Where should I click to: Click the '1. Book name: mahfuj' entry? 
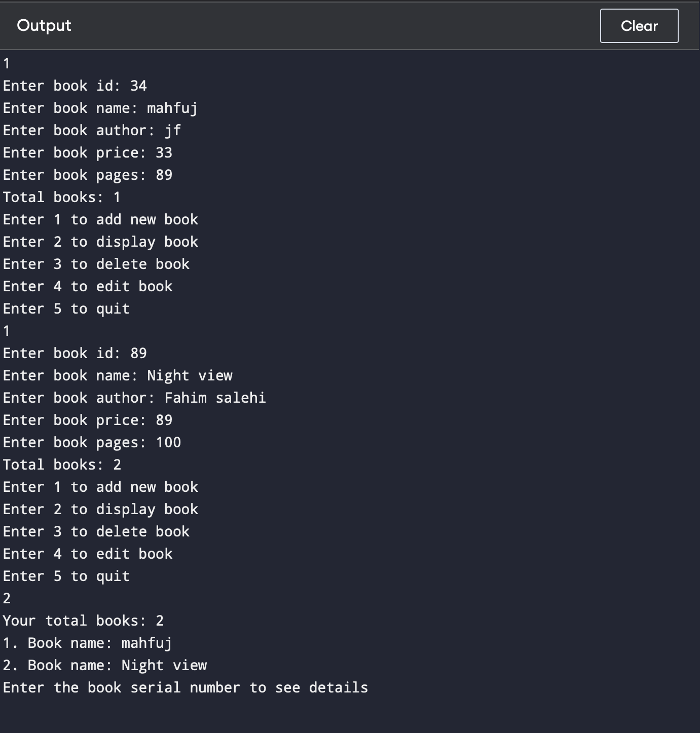(x=88, y=643)
